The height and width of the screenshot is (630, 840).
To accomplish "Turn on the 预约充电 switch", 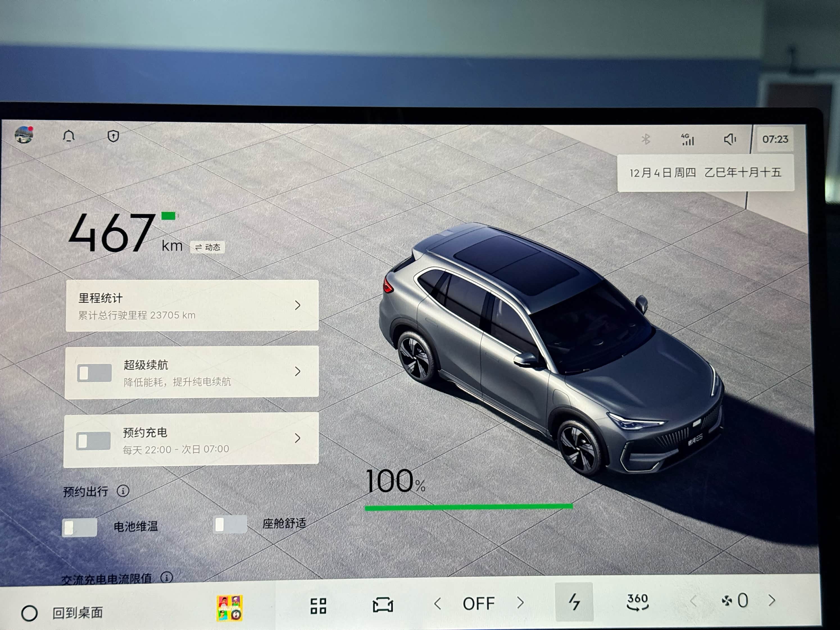I will click(x=94, y=440).
